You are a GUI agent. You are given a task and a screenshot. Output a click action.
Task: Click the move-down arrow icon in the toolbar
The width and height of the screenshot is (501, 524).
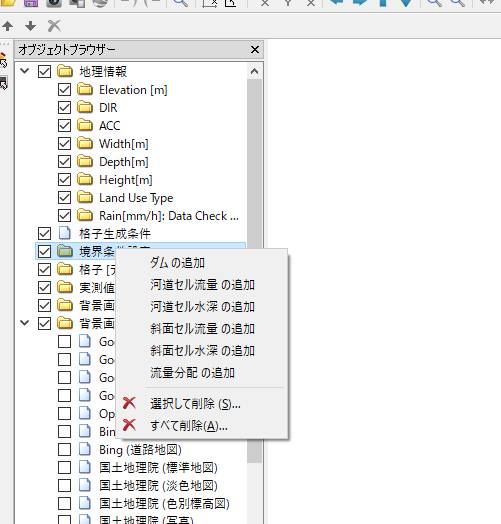click(x=30, y=26)
